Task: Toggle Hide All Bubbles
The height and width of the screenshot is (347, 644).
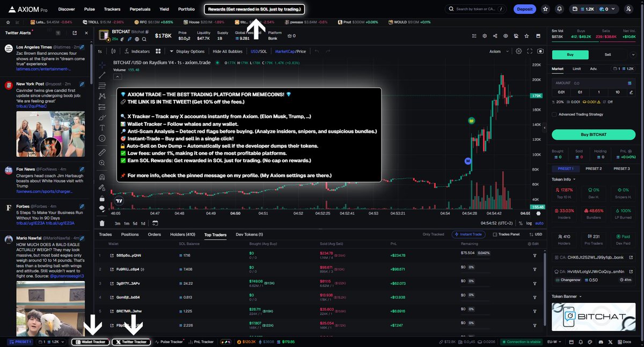Action: [228, 52]
